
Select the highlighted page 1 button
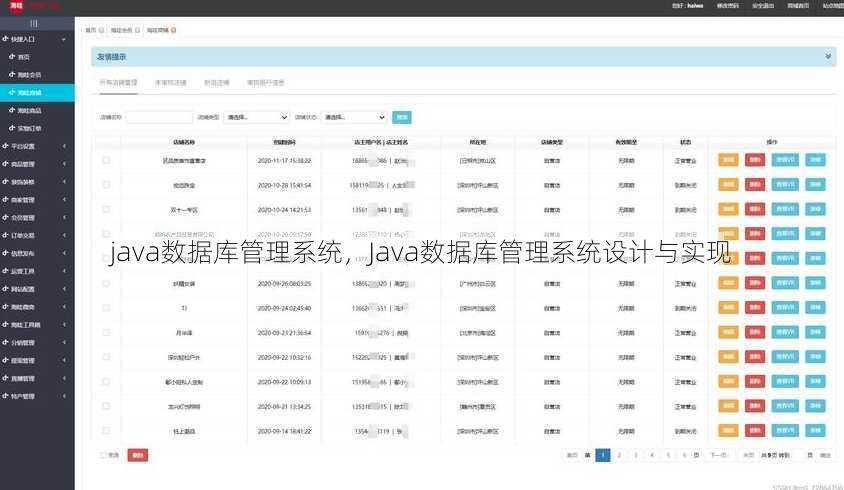coord(603,455)
